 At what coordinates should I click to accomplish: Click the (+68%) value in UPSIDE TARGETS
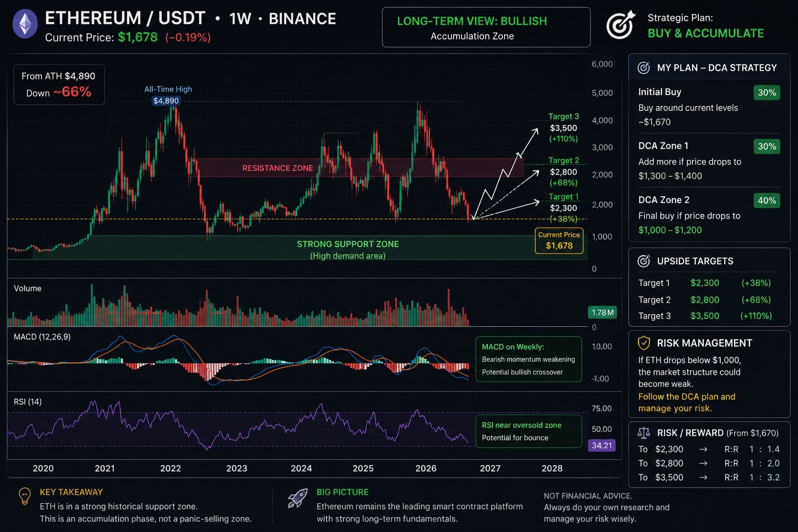(x=756, y=300)
